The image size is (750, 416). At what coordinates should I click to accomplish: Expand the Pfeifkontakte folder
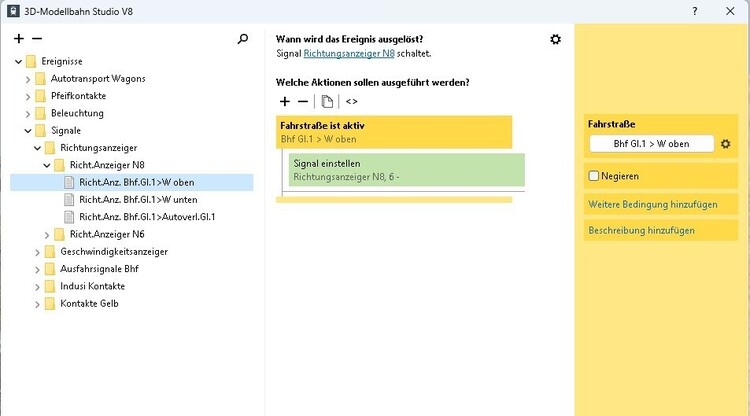click(x=28, y=97)
